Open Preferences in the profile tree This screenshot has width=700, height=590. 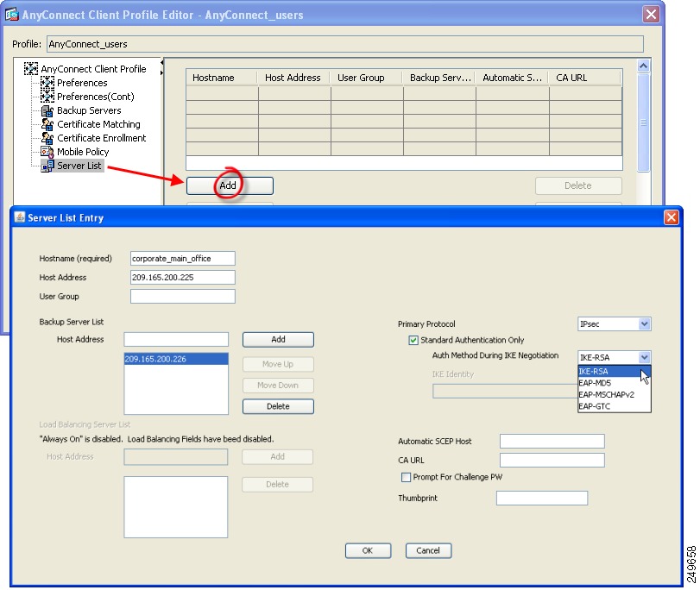[x=82, y=83]
